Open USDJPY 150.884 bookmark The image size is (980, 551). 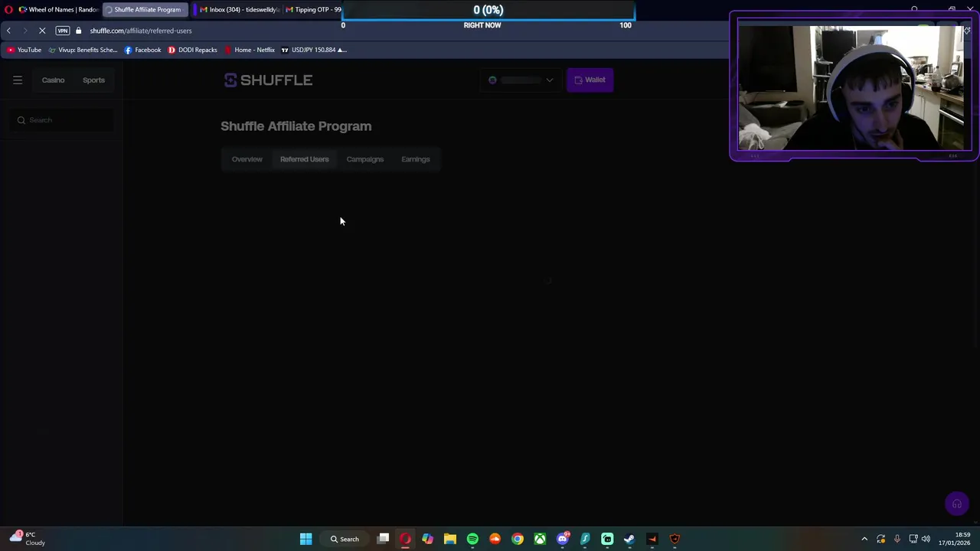point(314,50)
